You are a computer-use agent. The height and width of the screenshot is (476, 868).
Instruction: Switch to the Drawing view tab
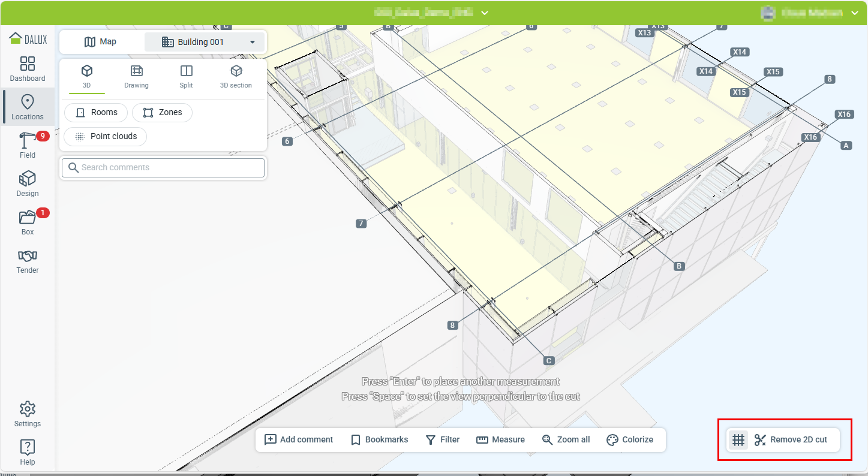coord(136,77)
